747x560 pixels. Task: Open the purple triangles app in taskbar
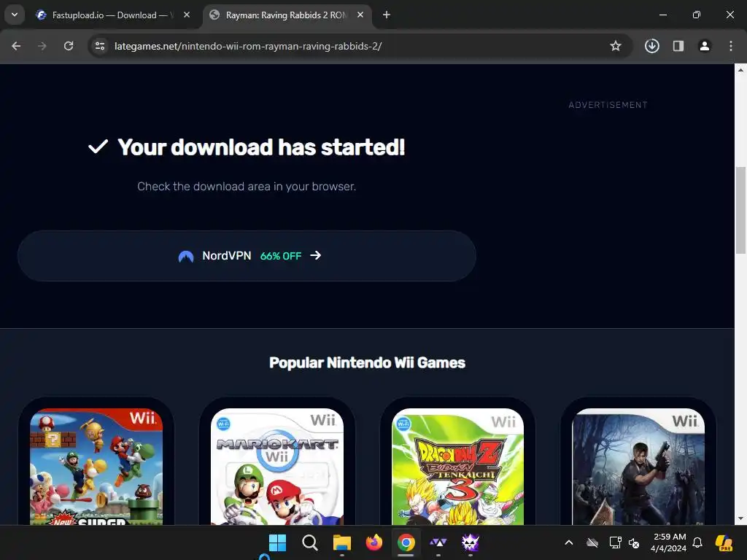pyautogui.click(x=438, y=542)
